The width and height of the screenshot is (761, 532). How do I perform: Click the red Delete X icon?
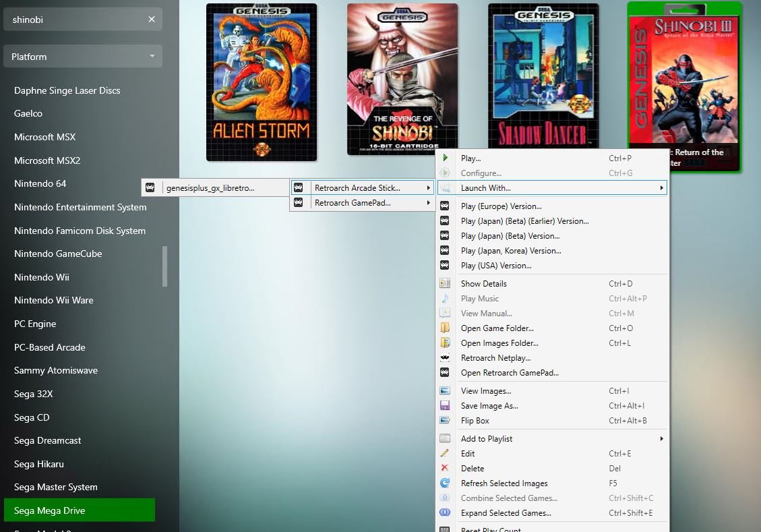pyautogui.click(x=445, y=468)
